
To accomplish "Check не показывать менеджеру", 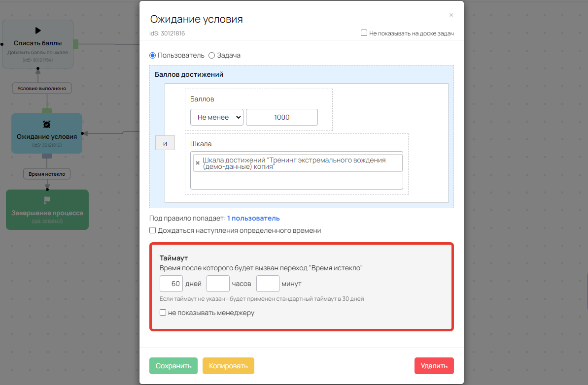I will coord(163,312).
